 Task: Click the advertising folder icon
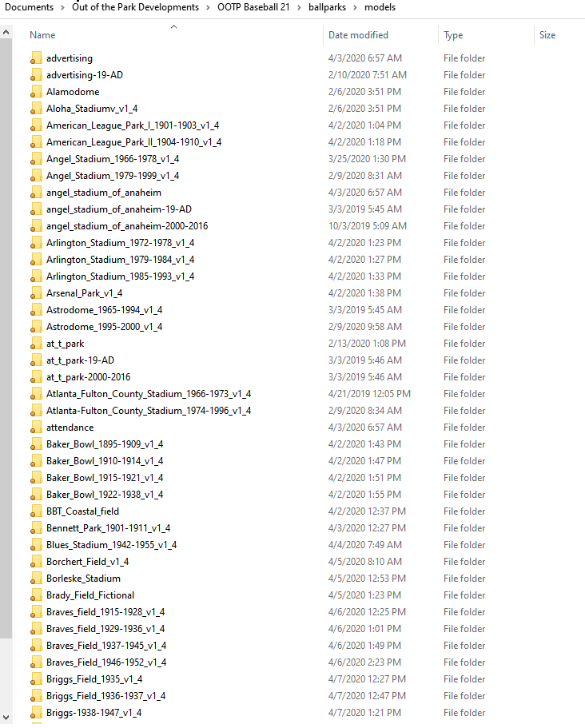[x=36, y=58]
